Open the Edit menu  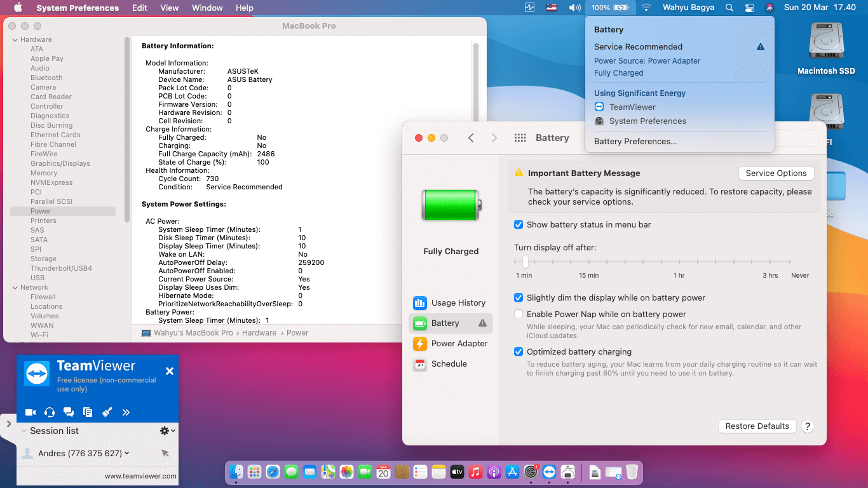pos(140,8)
